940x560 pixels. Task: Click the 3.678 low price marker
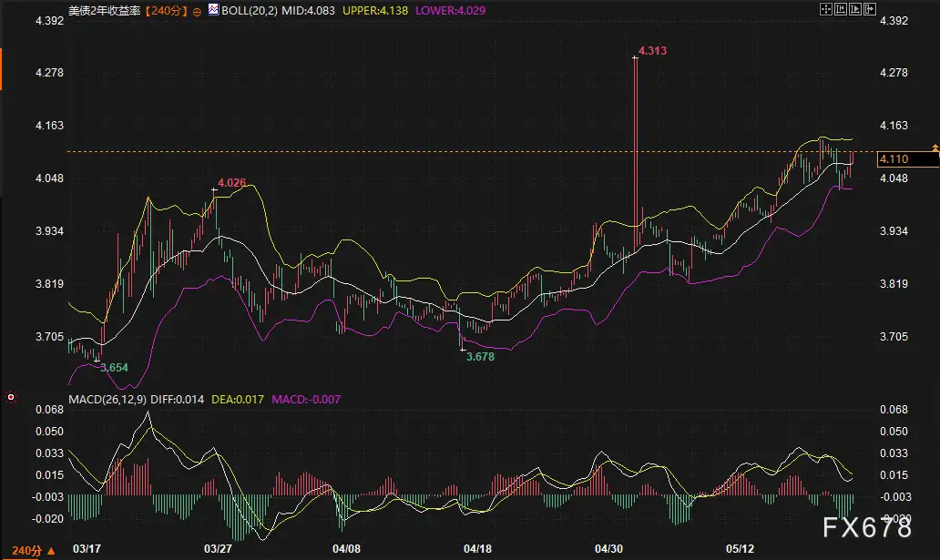click(480, 357)
